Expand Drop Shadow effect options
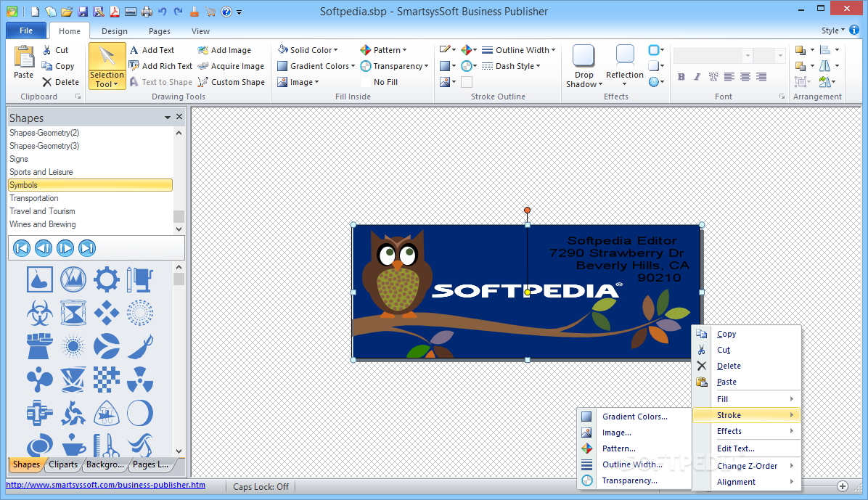The height and width of the screenshot is (500, 868). point(584,66)
